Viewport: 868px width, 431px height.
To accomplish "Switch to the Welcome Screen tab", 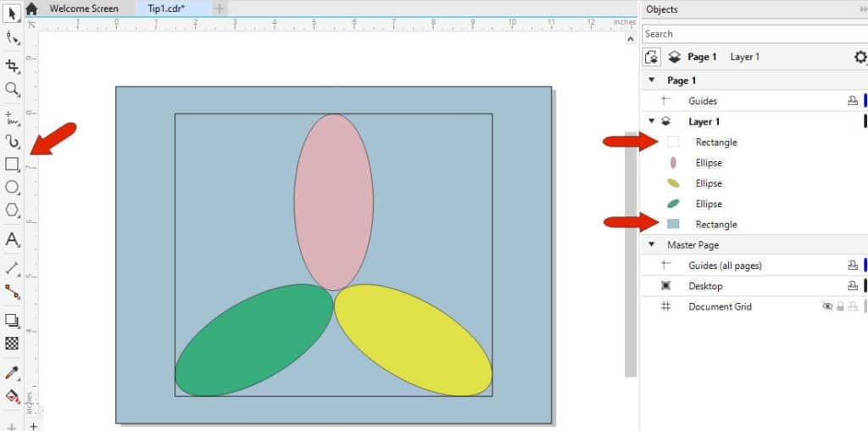I will pyautogui.click(x=84, y=8).
